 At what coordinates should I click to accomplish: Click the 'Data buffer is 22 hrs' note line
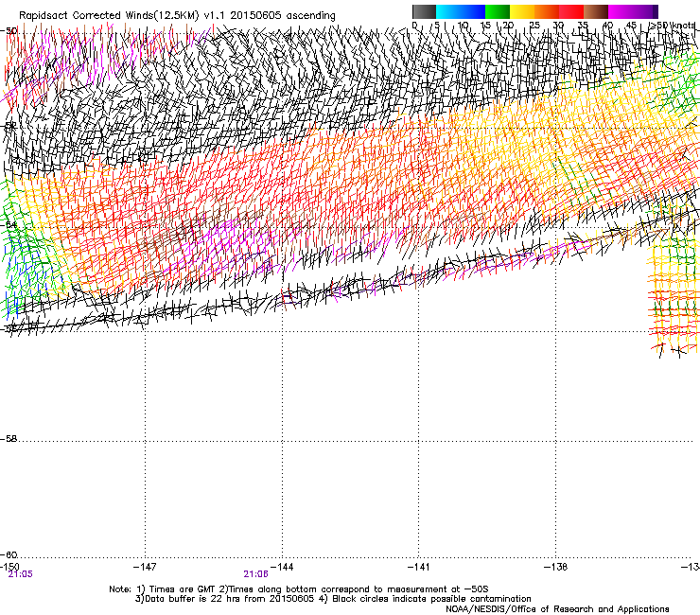(333, 599)
